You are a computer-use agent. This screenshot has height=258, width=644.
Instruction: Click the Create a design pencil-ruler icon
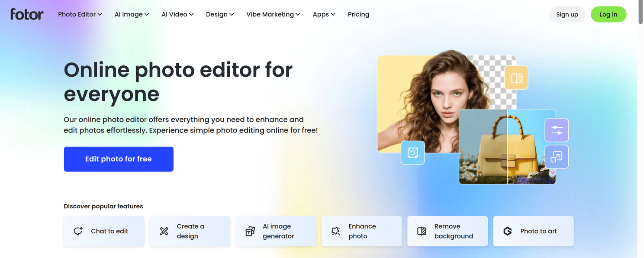(x=164, y=231)
